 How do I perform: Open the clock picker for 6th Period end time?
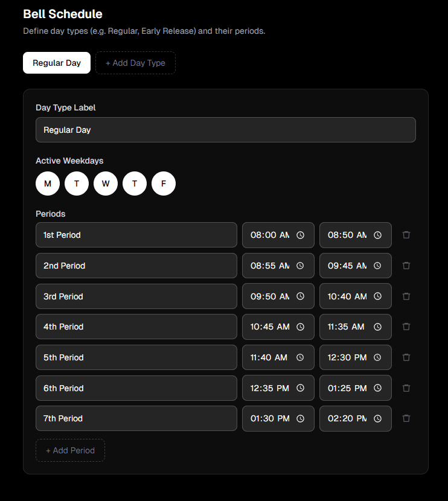[x=377, y=388]
